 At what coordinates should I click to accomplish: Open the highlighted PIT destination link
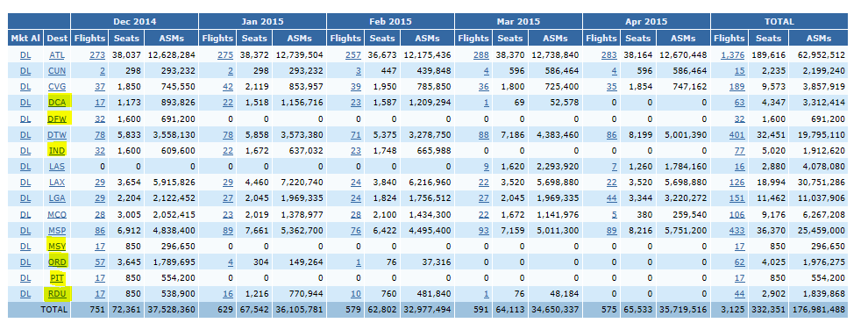56,277
